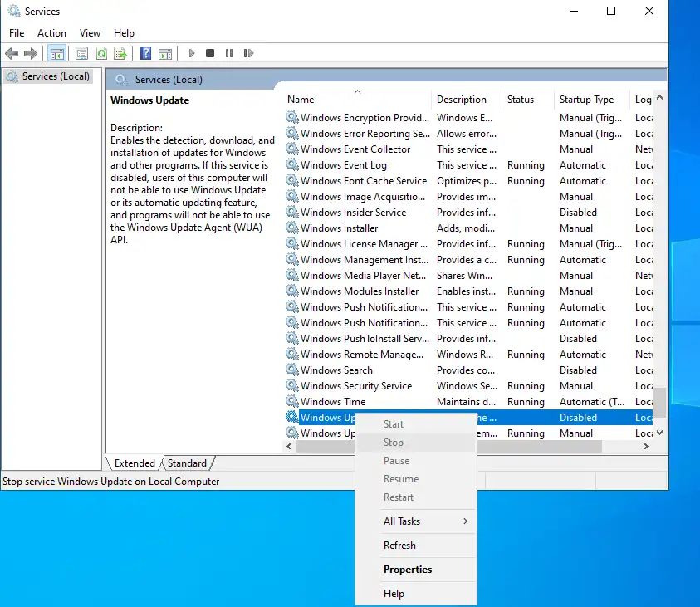Click Pause in the context menu
The height and width of the screenshot is (607, 700).
coord(416,461)
